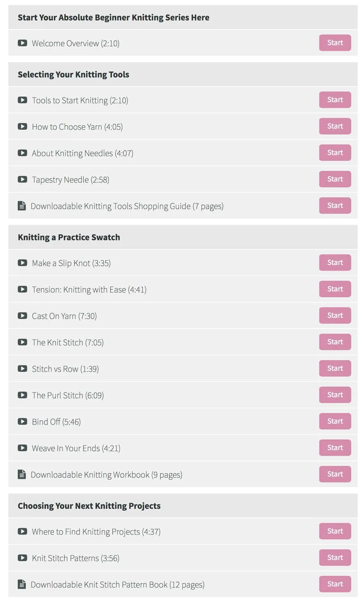This screenshot has height=603, width=364.
Task: Click the document icon for Knit Stitch Pattern Book
Action: (22, 584)
